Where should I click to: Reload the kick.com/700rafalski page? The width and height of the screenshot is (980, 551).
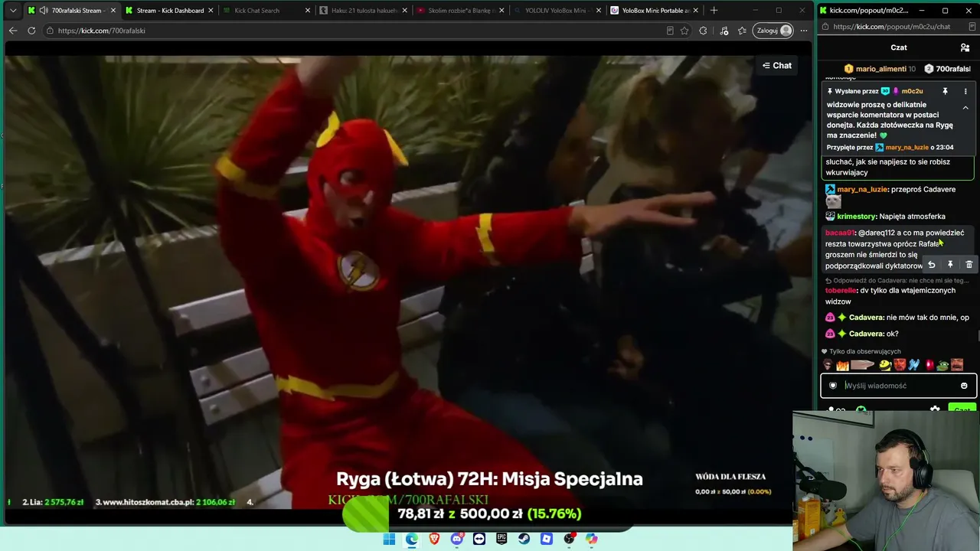31,31
